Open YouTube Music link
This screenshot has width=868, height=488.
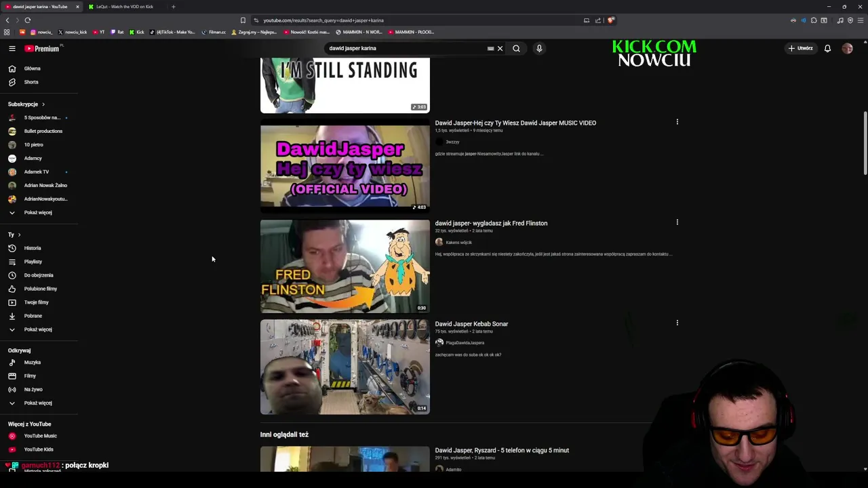(x=39, y=436)
